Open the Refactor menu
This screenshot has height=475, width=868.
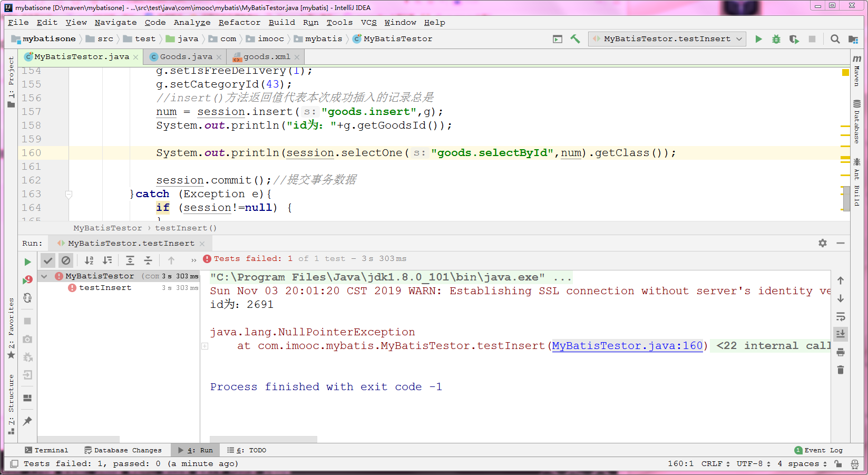pyautogui.click(x=239, y=22)
